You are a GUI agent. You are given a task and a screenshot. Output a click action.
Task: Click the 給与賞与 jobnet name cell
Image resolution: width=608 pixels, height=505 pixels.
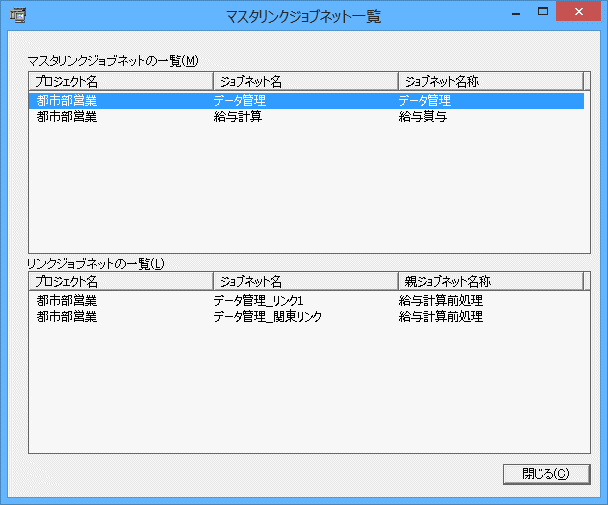(x=423, y=116)
